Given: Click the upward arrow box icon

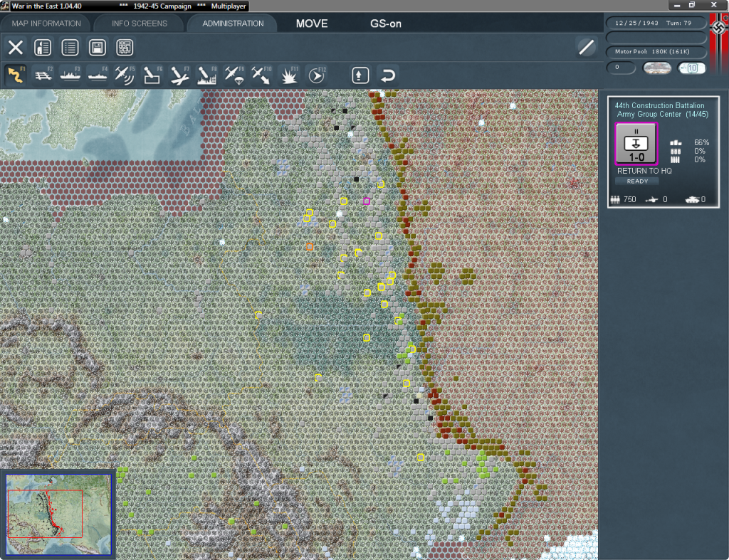Looking at the screenshot, I should (x=360, y=75).
